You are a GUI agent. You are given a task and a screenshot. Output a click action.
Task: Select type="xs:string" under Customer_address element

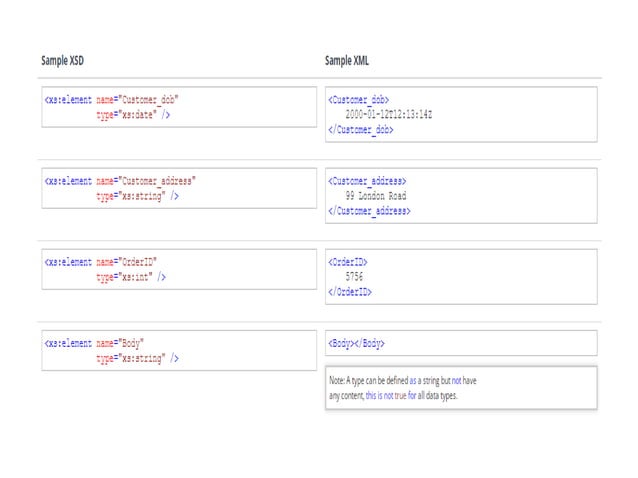tap(131, 196)
